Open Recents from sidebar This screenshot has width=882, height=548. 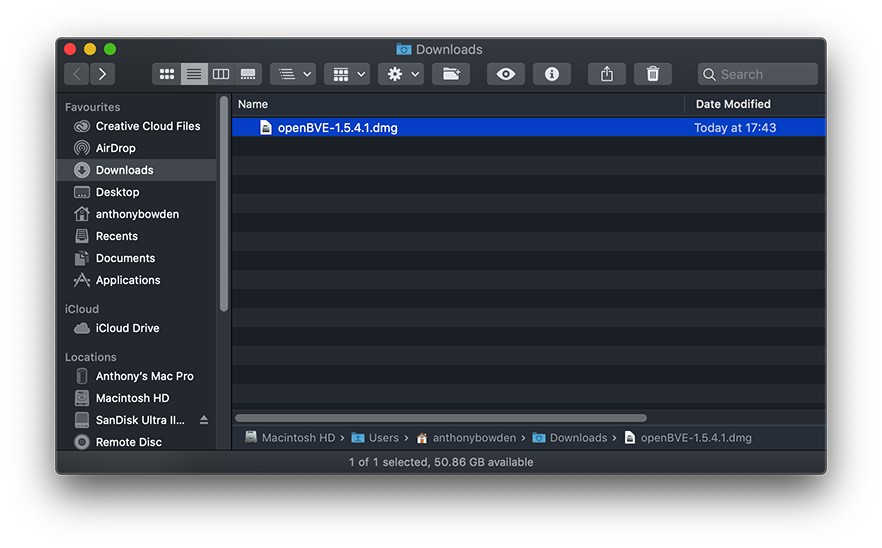click(137, 236)
